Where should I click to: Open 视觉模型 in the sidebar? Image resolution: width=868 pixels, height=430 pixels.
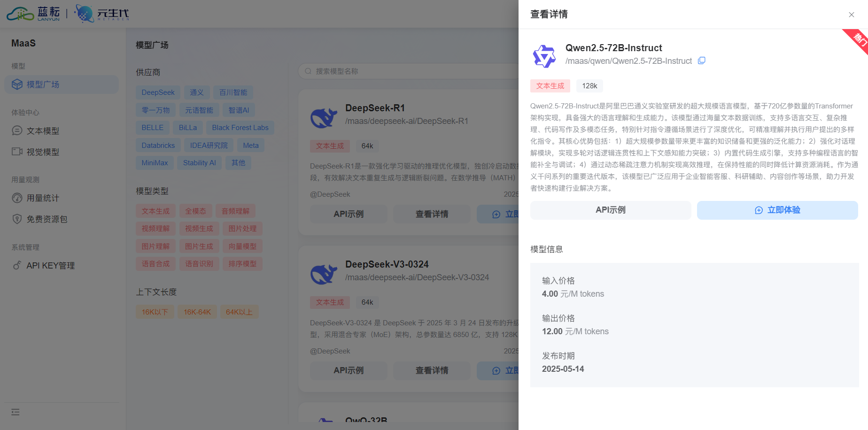coord(62,152)
